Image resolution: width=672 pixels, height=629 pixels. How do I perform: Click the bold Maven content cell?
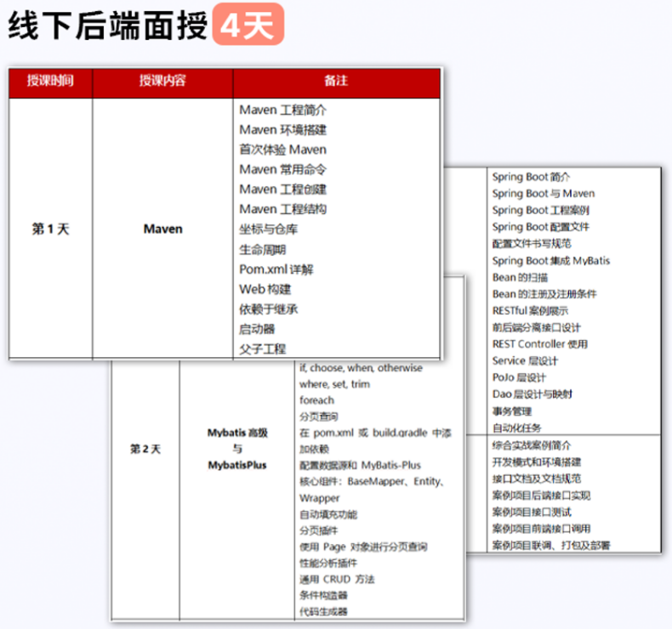coord(162,229)
